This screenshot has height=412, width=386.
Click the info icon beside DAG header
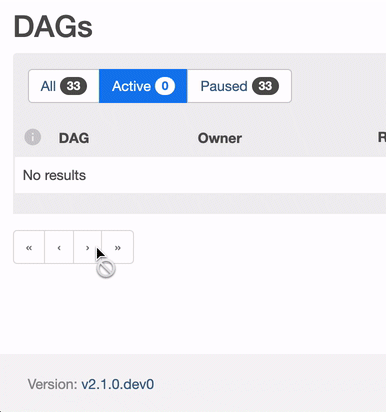[x=33, y=137]
